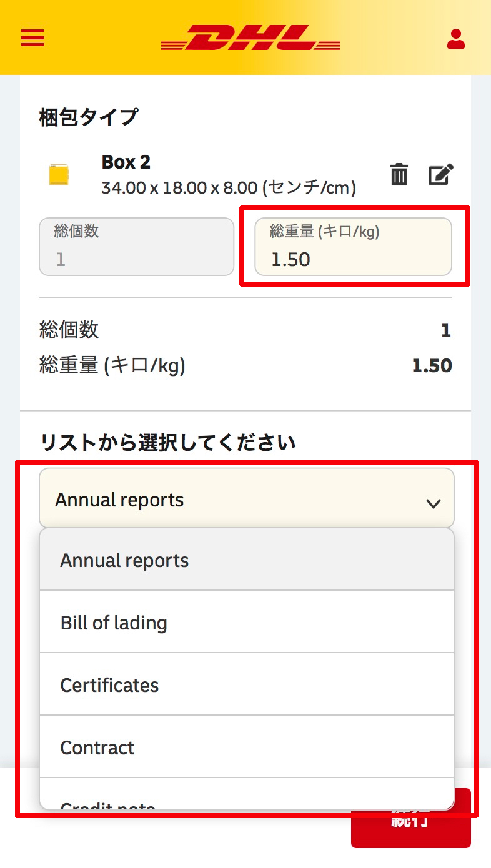Select Annual reports option in the open list
The image size is (491, 868).
246,560
